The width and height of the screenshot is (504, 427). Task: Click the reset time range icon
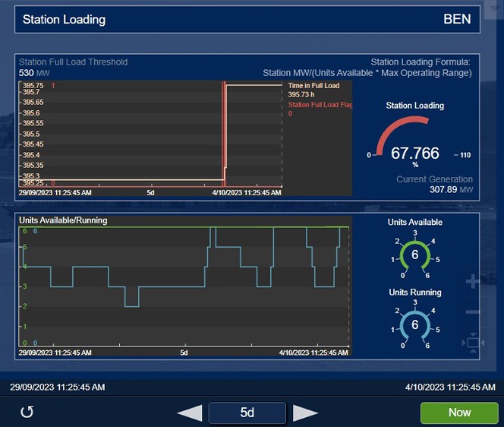coord(27,413)
